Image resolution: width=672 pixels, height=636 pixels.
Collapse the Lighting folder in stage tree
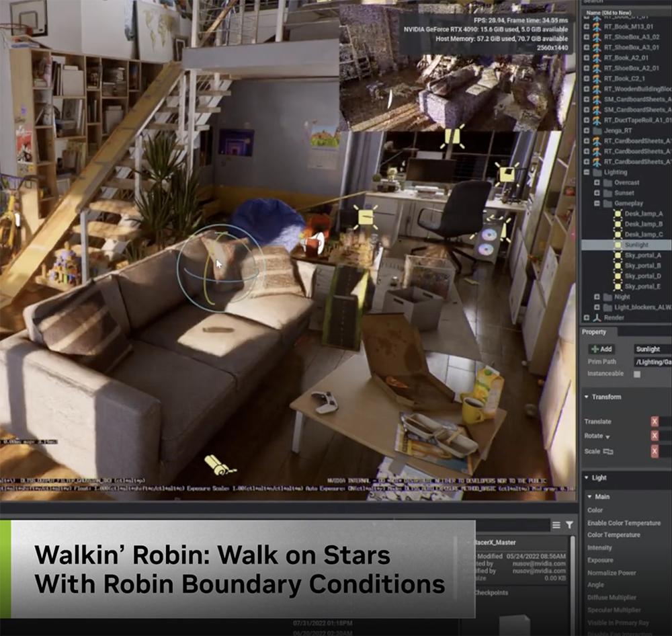[587, 172]
